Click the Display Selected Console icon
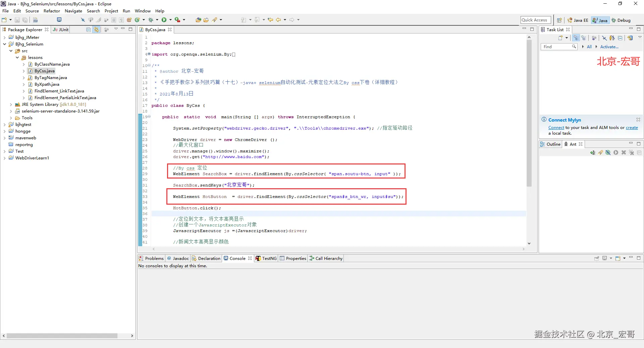Image resolution: width=644 pixels, height=348 pixels. 604,258
